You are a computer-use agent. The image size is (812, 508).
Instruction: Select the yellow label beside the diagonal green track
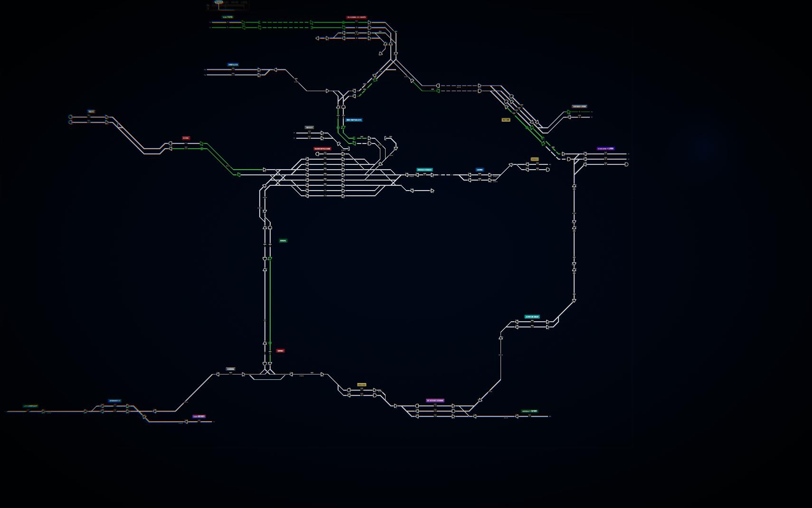point(506,120)
